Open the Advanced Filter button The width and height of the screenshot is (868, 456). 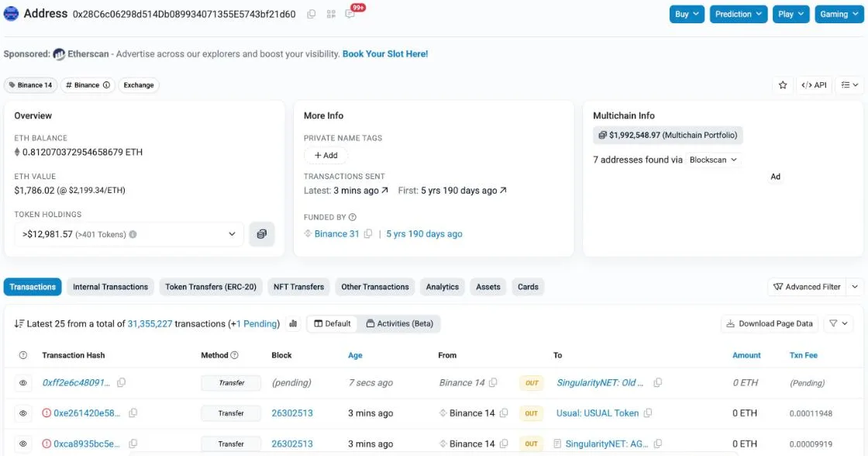click(x=807, y=286)
